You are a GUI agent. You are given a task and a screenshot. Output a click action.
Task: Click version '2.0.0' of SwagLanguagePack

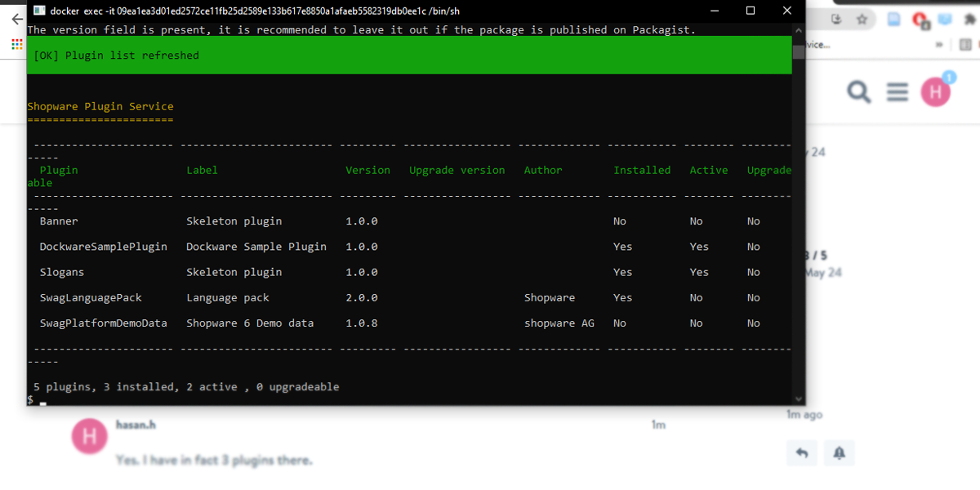(x=362, y=297)
